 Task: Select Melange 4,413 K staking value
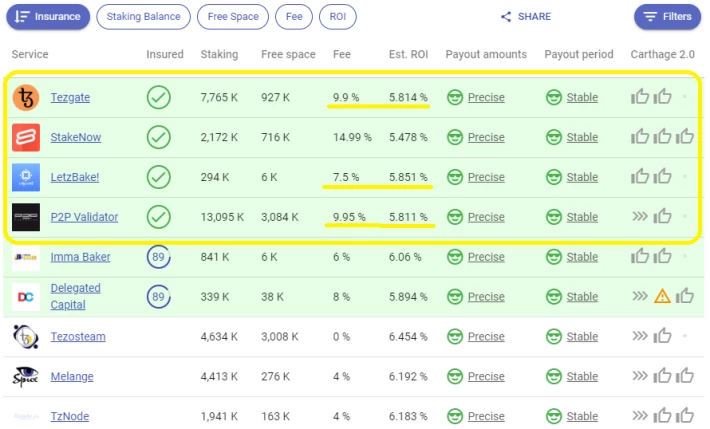[x=219, y=376]
